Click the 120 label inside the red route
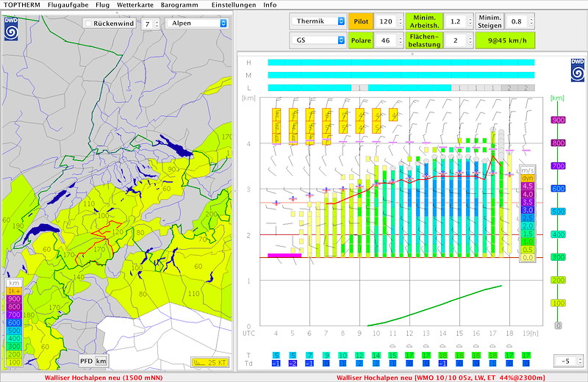The image size is (588, 382). (x=118, y=231)
